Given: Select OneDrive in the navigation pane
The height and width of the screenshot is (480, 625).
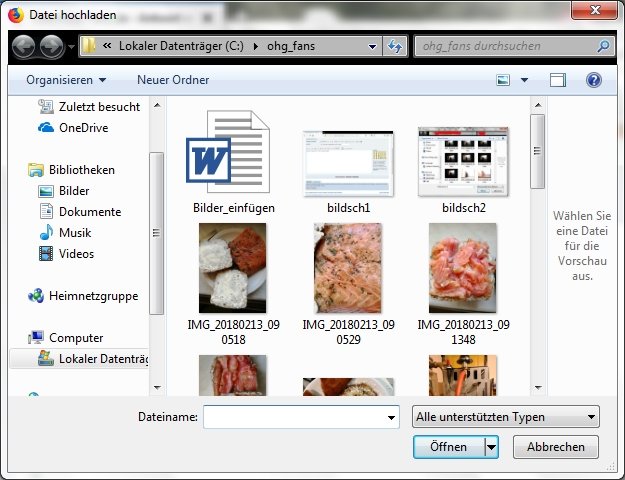Looking at the screenshot, I should tap(83, 127).
